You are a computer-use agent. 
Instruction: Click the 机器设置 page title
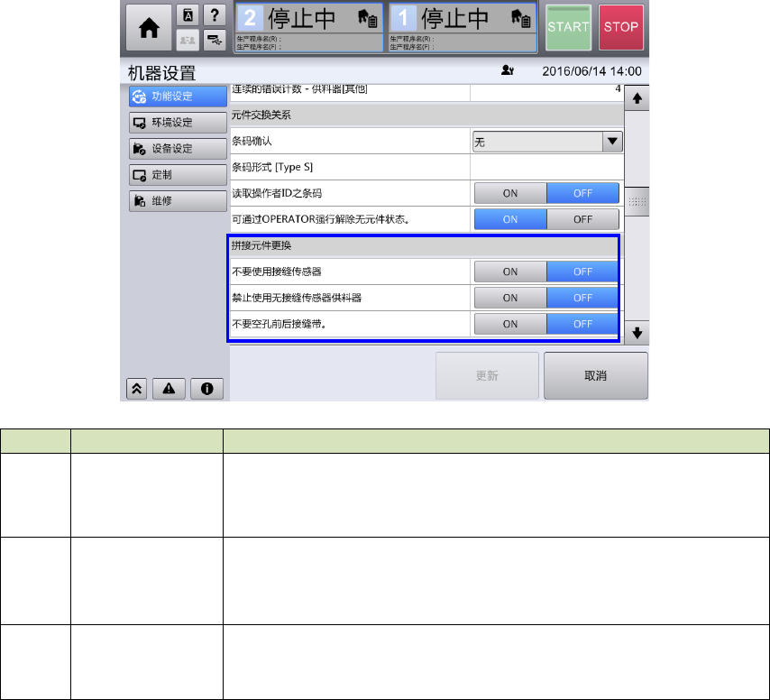[161, 73]
